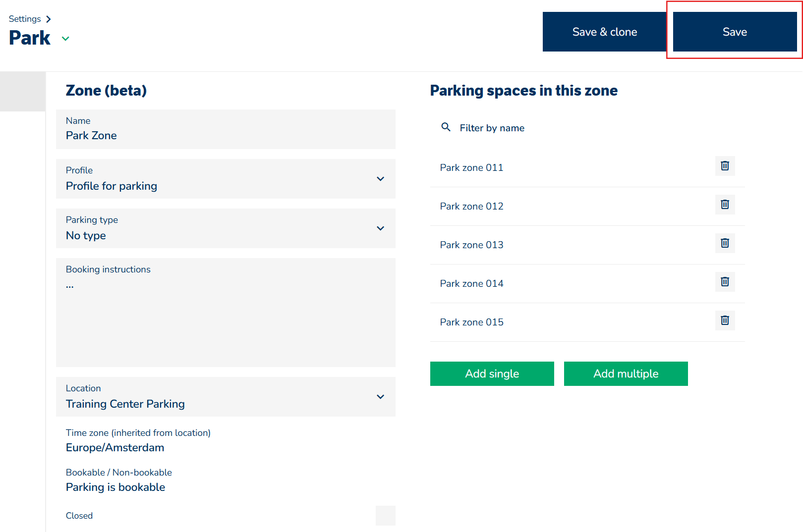Click in Booking instructions text area
The width and height of the screenshot is (803, 532).
click(x=226, y=317)
